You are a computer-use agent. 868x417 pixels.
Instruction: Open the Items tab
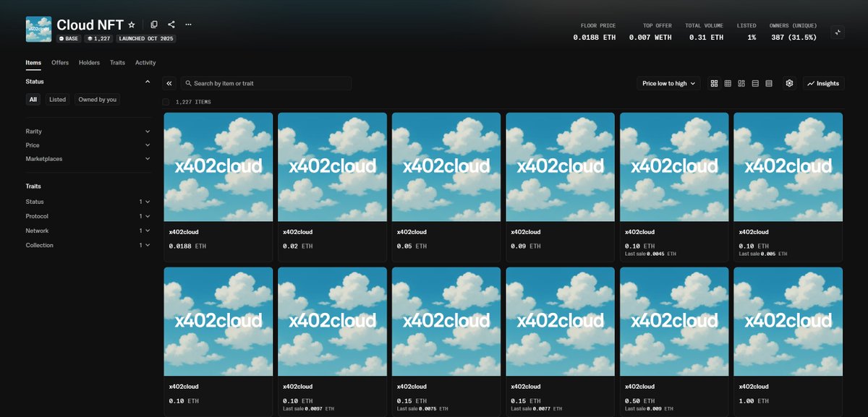33,63
